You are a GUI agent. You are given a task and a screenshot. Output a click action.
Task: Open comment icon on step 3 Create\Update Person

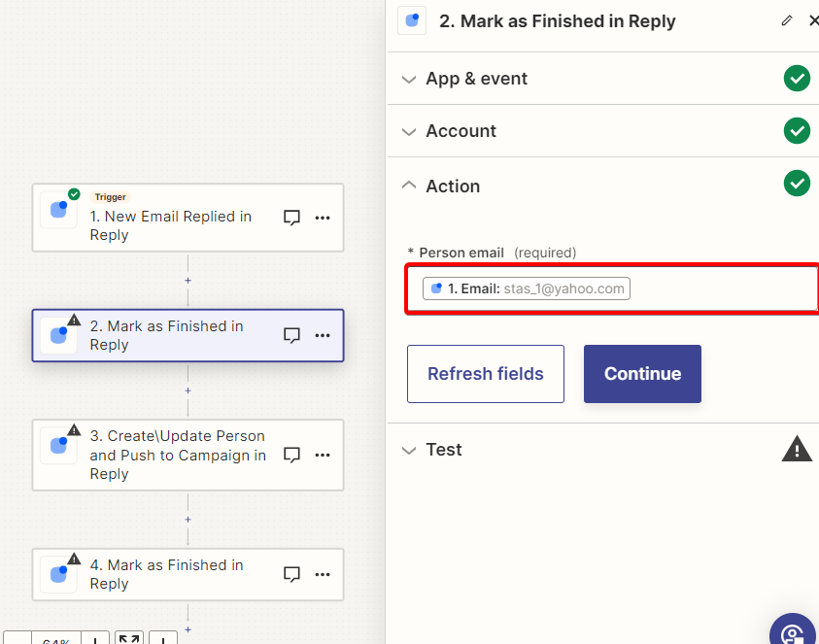291,455
